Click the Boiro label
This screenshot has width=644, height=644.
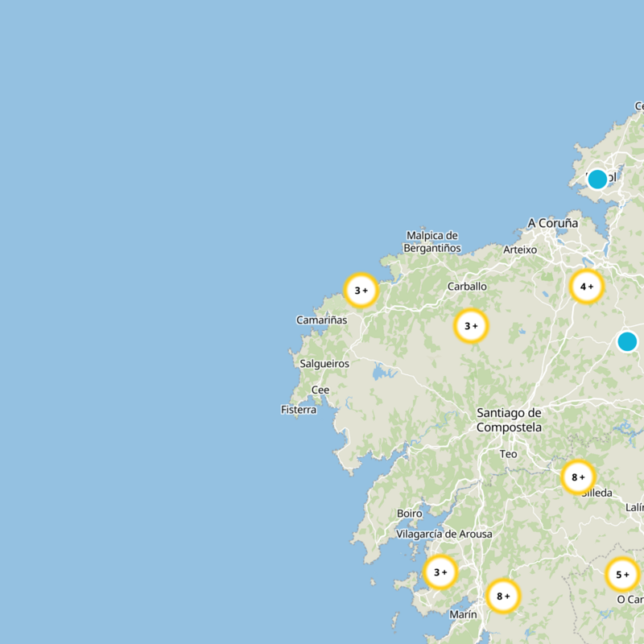[x=410, y=514]
